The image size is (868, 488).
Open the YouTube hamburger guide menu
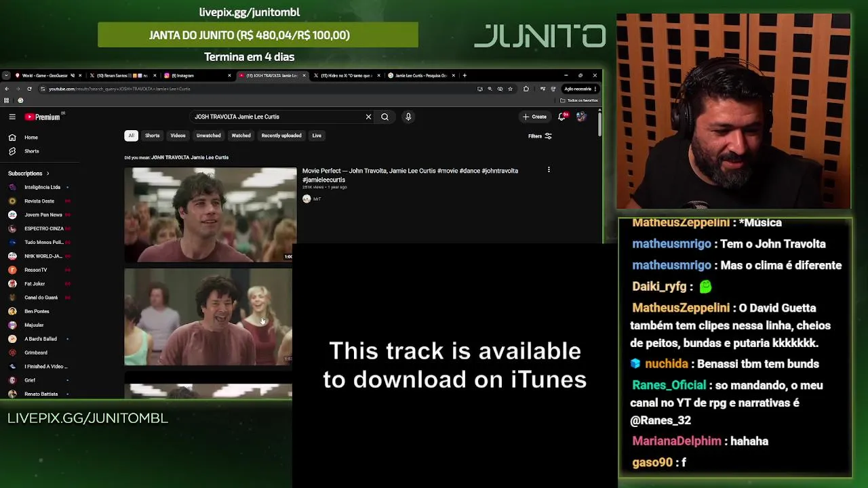pyautogui.click(x=12, y=117)
